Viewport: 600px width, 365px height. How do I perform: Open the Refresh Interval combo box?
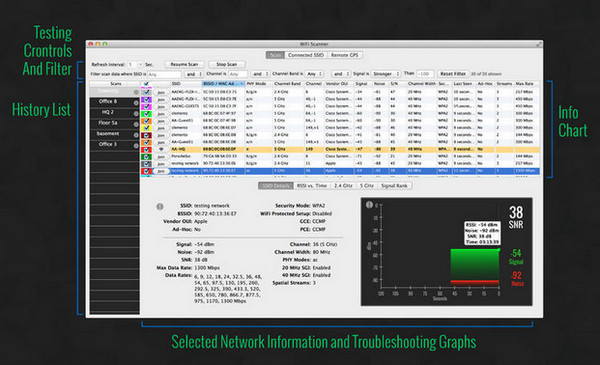pyautogui.click(x=135, y=65)
